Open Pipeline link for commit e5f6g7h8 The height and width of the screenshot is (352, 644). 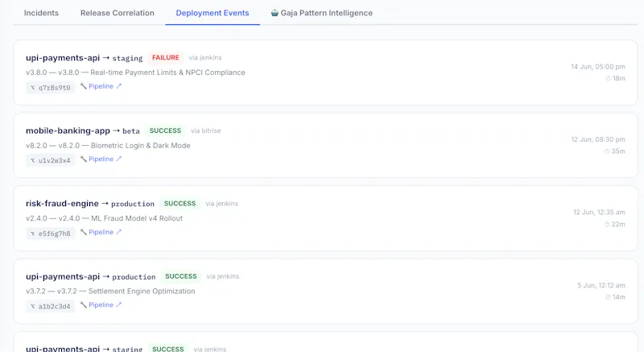click(101, 232)
